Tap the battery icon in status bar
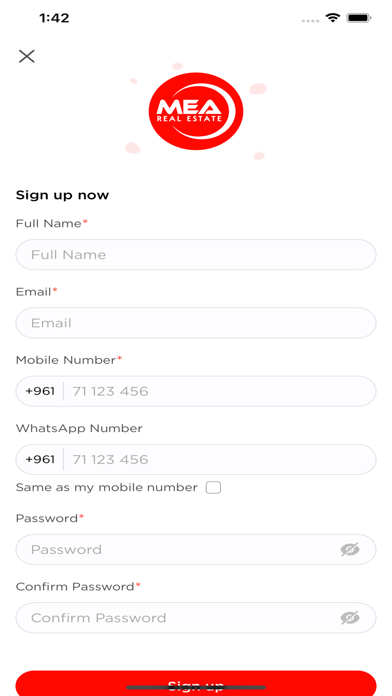The image size is (392, 696). tap(359, 18)
